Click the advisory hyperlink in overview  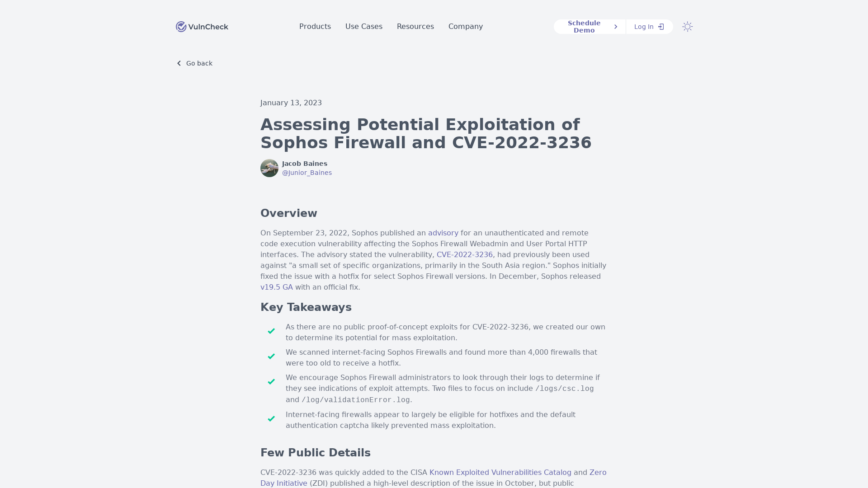[x=443, y=232]
